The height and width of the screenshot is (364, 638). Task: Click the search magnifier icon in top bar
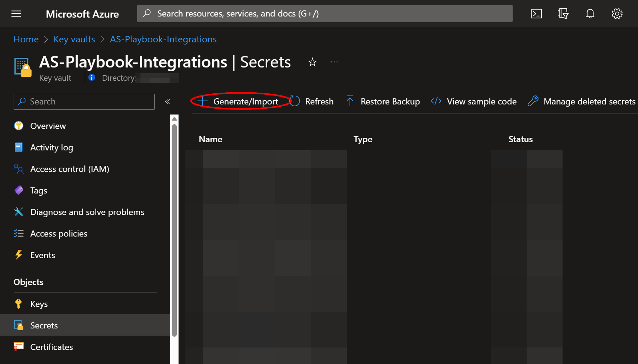point(147,14)
